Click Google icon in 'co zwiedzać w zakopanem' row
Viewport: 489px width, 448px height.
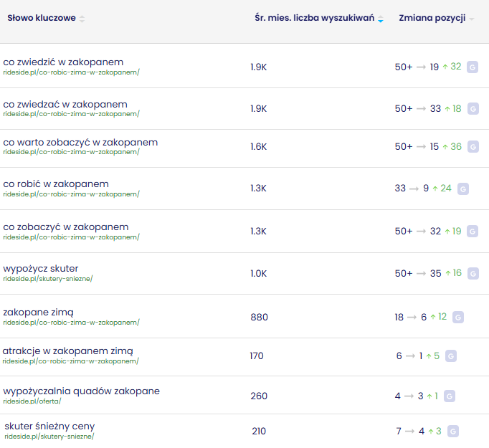point(473,109)
